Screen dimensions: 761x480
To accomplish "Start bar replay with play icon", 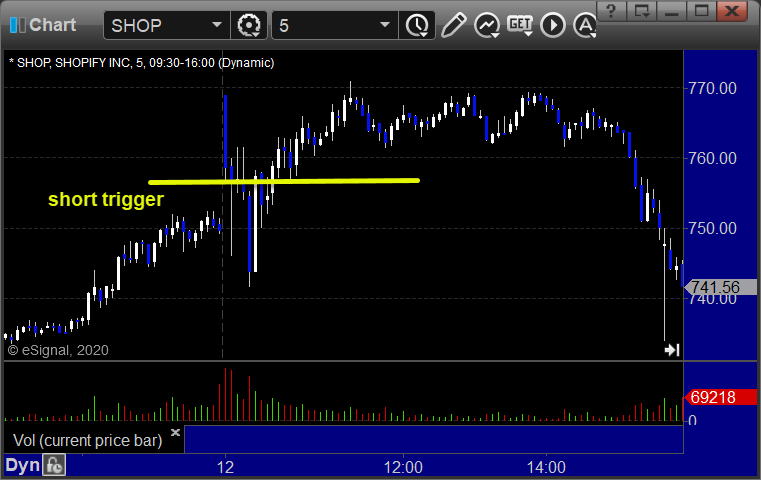I will [553, 25].
